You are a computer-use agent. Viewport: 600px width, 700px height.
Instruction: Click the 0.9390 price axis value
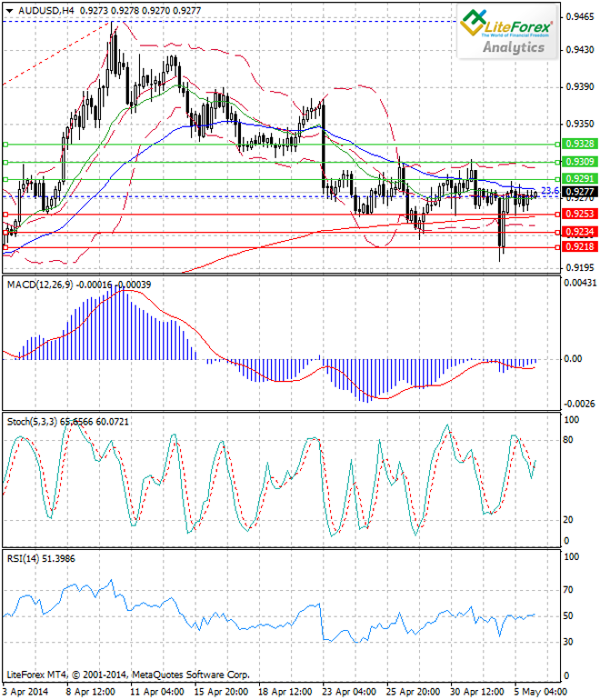click(x=580, y=86)
